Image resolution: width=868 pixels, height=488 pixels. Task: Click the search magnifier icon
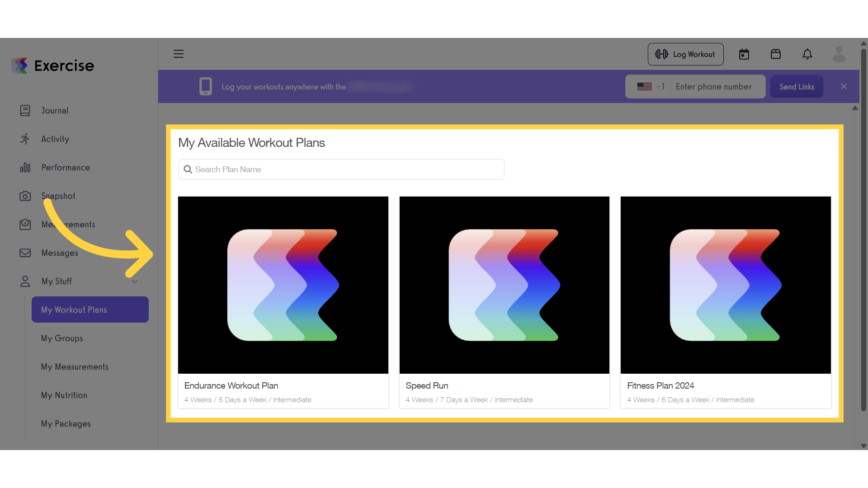coord(188,169)
